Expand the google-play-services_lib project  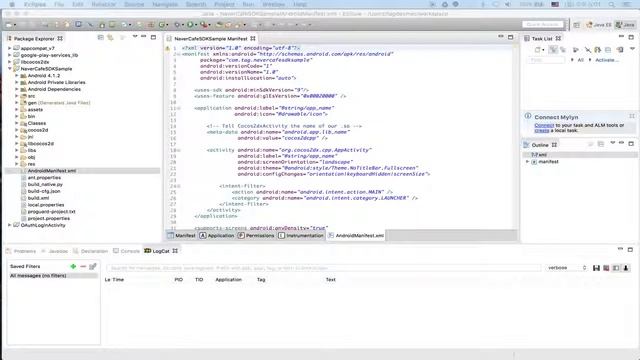tap(10, 55)
